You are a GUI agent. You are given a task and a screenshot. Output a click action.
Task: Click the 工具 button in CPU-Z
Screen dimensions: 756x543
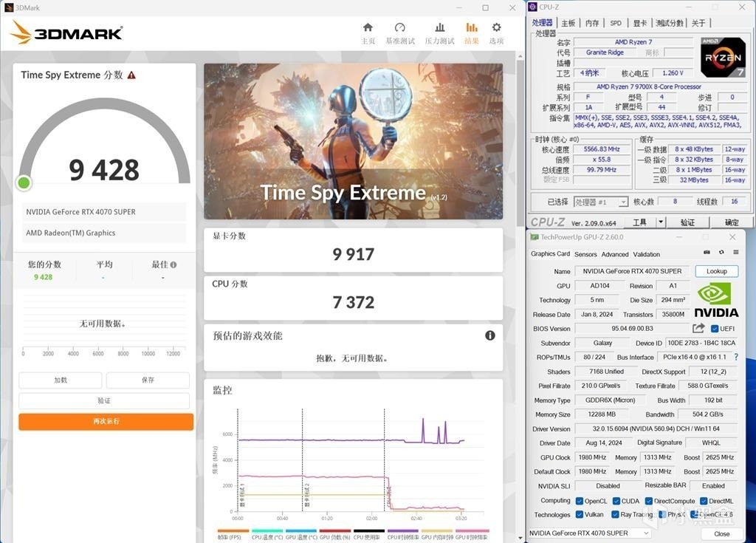pyautogui.click(x=639, y=222)
